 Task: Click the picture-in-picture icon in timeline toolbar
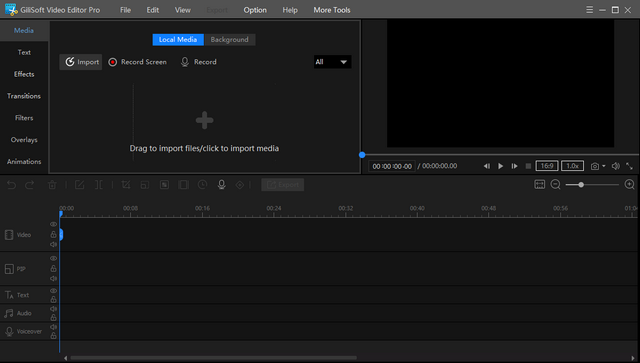[x=144, y=185]
